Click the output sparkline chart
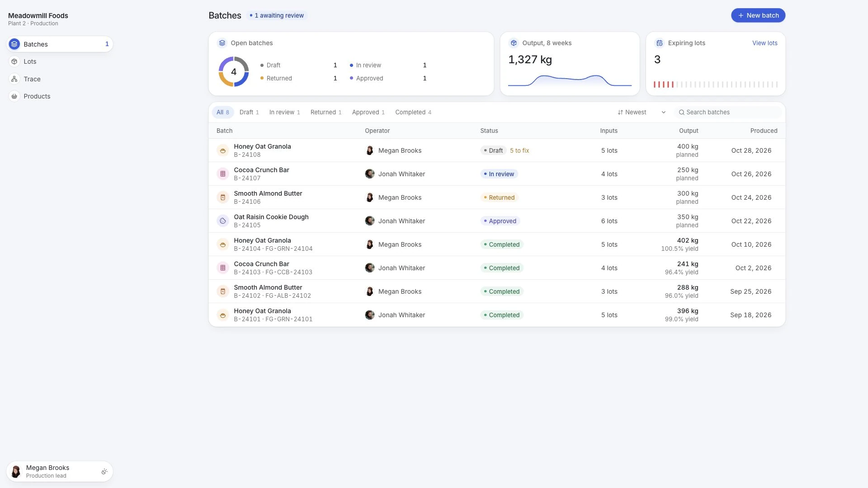This screenshot has width=868, height=488. click(x=570, y=80)
